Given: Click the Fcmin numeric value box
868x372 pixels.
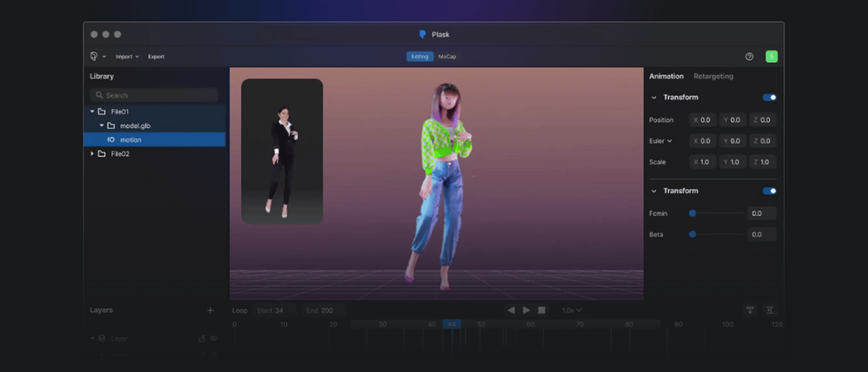Looking at the screenshot, I should pyautogui.click(x=762, y=214).
